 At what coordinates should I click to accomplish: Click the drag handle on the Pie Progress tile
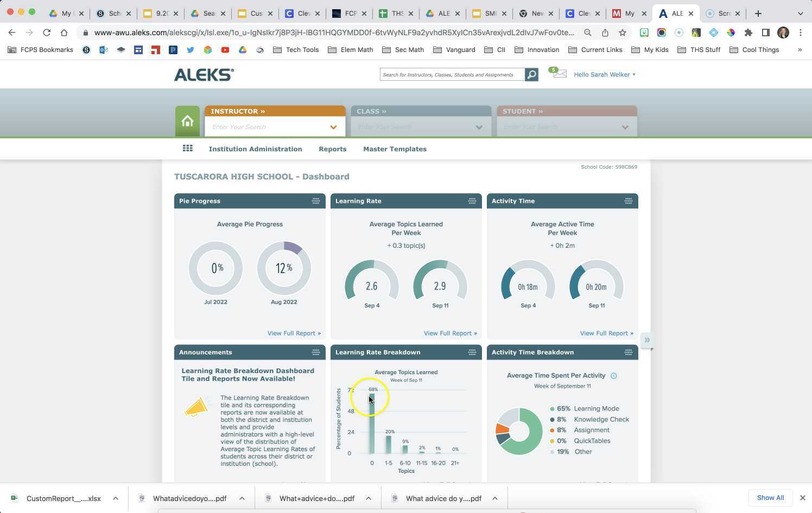point(316,201)
